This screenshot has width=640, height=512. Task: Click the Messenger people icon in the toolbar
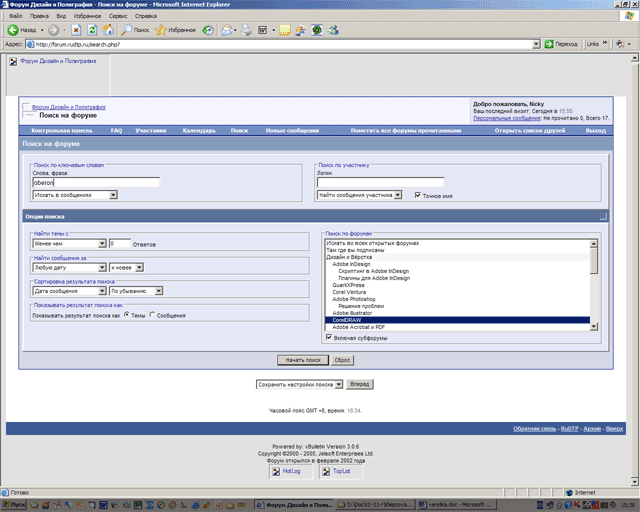tap(333, 30)
